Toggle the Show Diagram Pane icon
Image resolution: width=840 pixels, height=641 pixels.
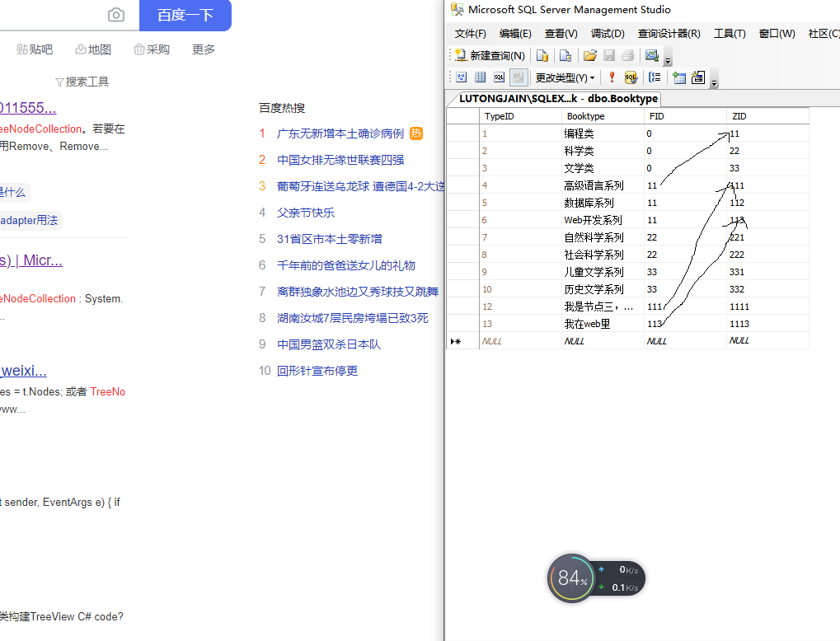click(462, 77)
